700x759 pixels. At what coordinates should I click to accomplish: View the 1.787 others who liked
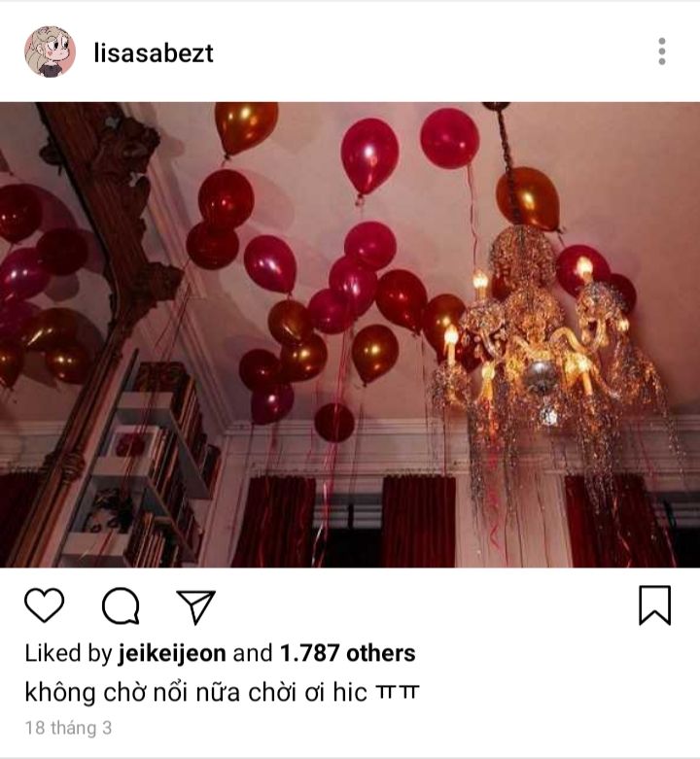[348, 653]
